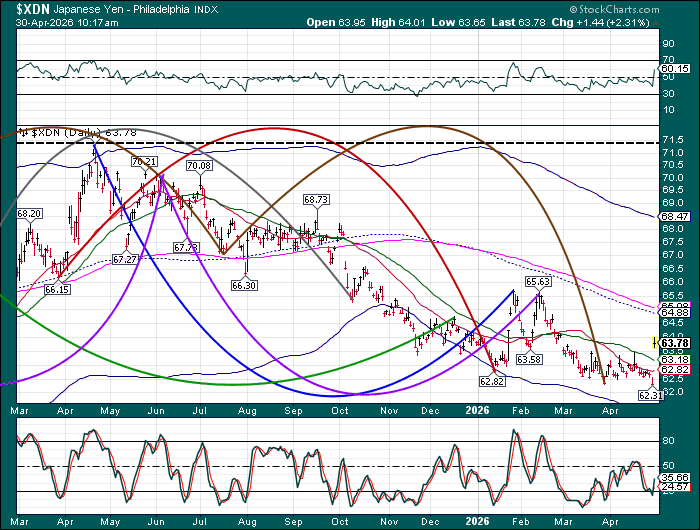Click the top of the brown arc

(428, 127)
